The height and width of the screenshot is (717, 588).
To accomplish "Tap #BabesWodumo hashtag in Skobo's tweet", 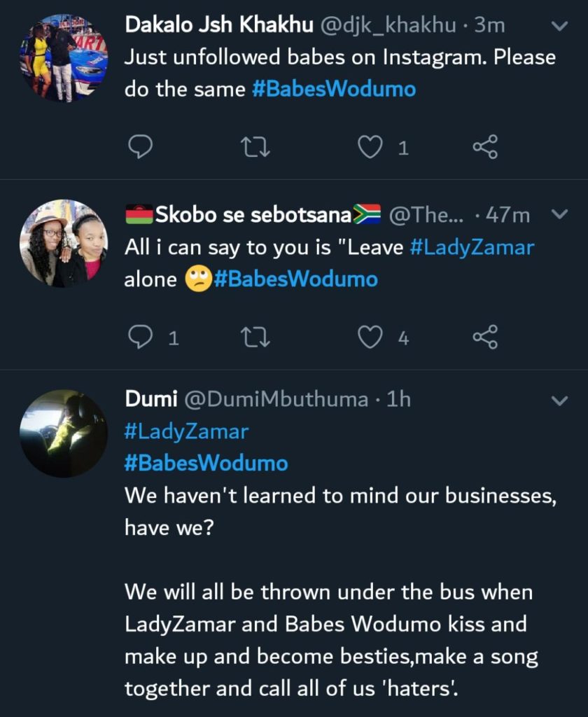I will coord(295,279).
